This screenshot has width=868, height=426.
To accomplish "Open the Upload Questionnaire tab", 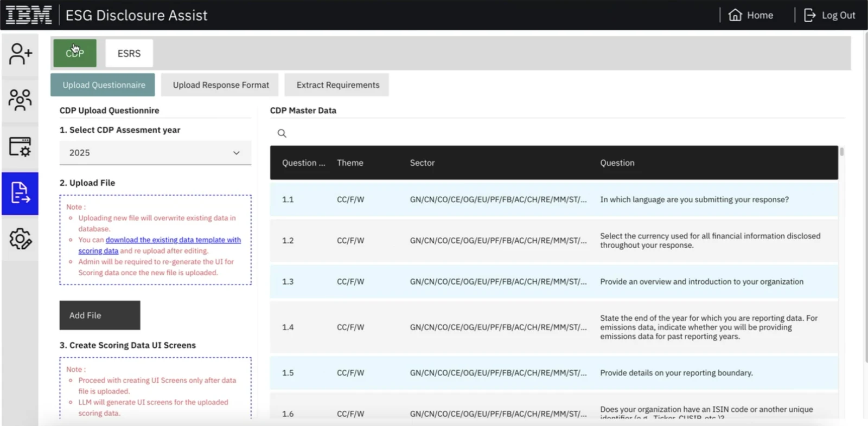I will (103, 85).
